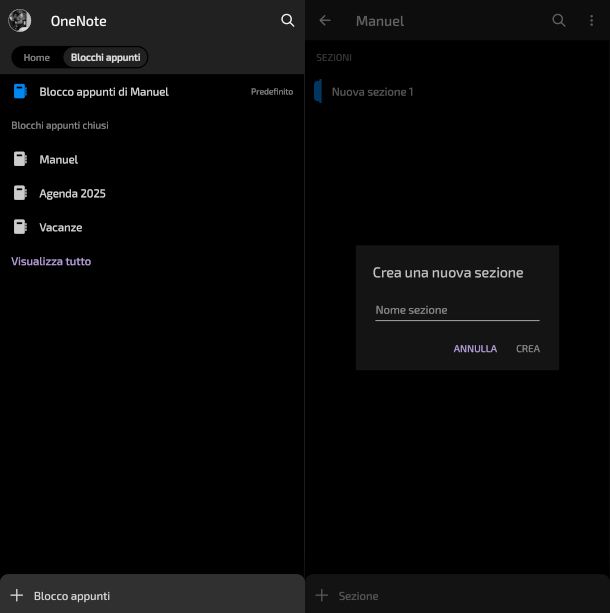
Task: Click the SEZIONI heading
Action: click(334, 58)
